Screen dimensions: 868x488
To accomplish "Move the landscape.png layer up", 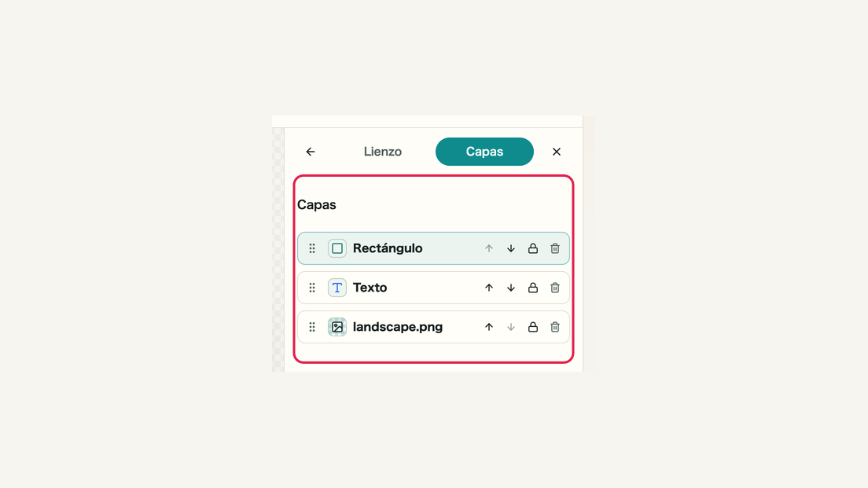I will pos(489,327).
